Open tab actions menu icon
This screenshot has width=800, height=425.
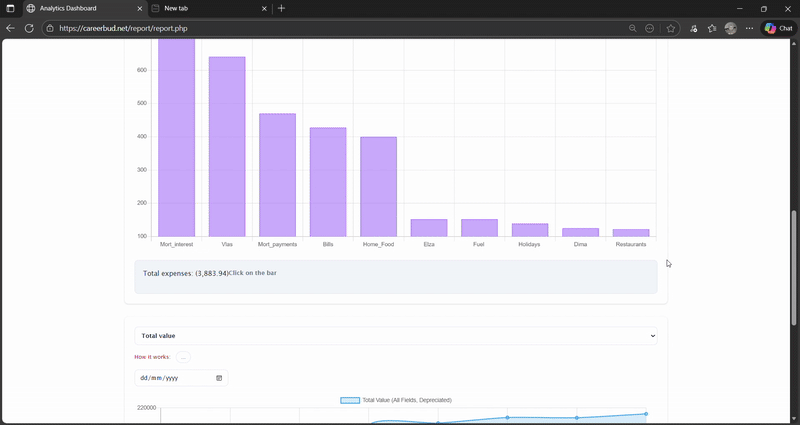point(11,8)
